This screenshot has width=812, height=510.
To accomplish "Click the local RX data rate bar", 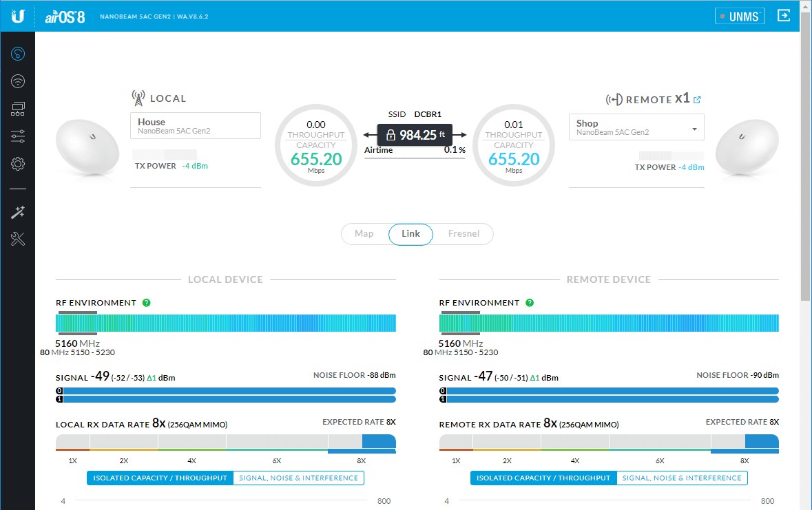I will tap(226, 443).
